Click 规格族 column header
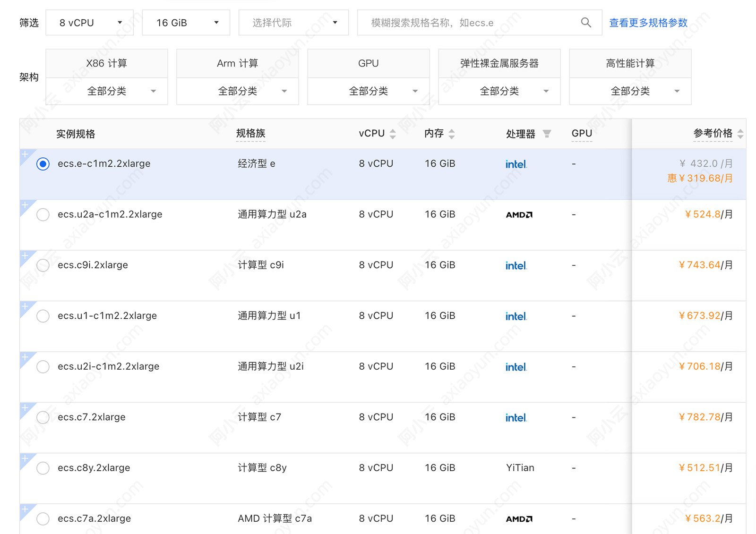Image resolution: width=756 pixels, height=534 pixels. [x=250, y=134]
